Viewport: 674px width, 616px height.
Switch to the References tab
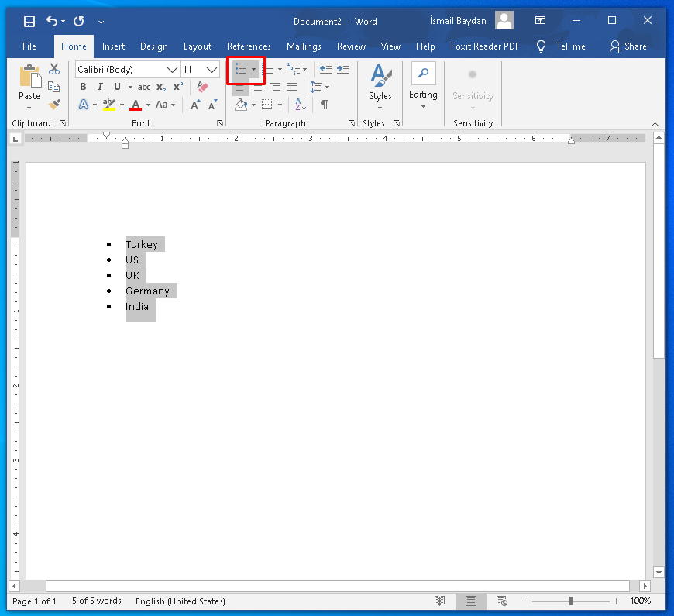click(249, 46)
